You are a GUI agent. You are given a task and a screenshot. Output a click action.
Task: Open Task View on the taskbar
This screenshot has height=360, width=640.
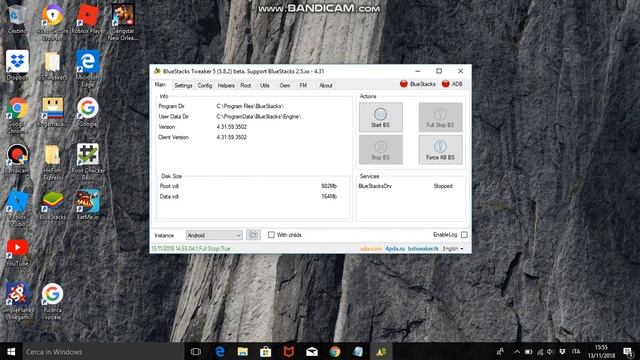click(196, 351)
